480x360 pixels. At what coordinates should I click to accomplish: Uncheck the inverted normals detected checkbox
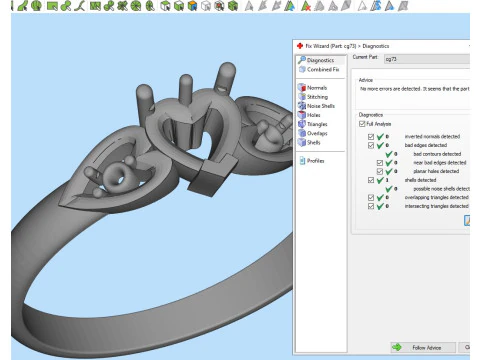click(371, 137)
